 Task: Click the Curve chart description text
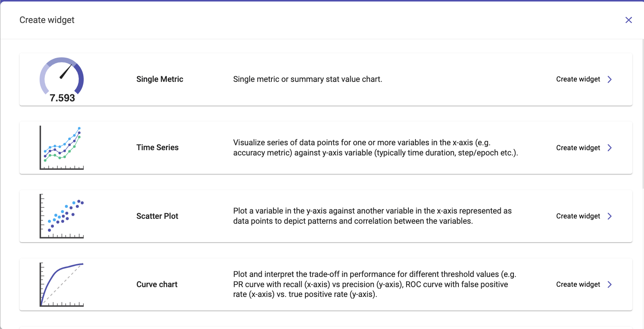point(374,284)
